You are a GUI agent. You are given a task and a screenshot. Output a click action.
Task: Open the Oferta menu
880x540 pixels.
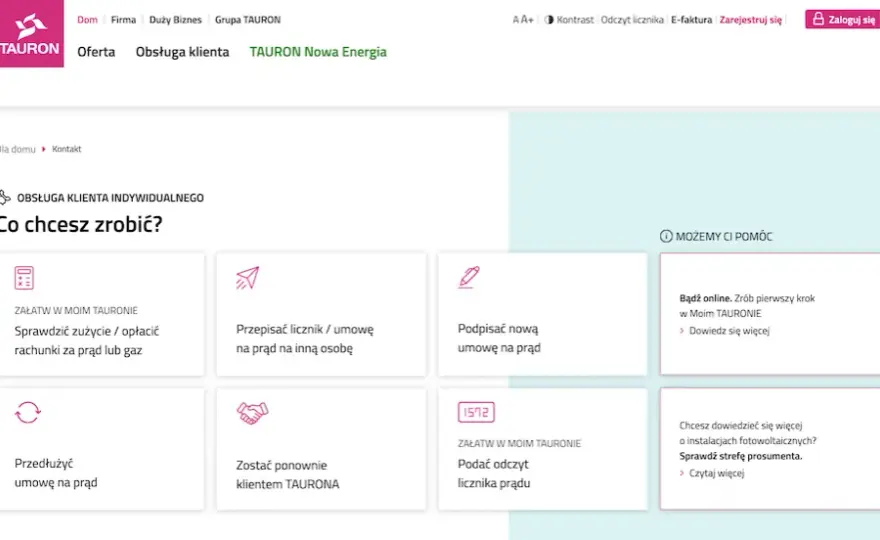click(x=96, y=52)
